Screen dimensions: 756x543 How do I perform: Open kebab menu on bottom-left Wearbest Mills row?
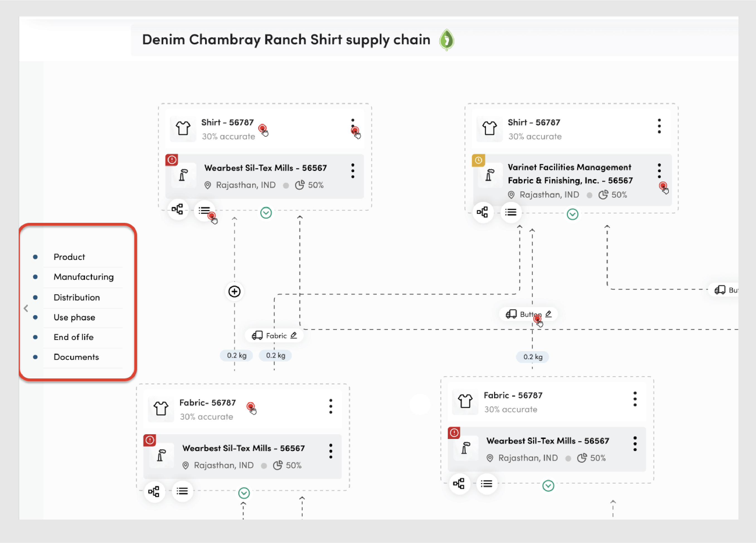(330, 451)
